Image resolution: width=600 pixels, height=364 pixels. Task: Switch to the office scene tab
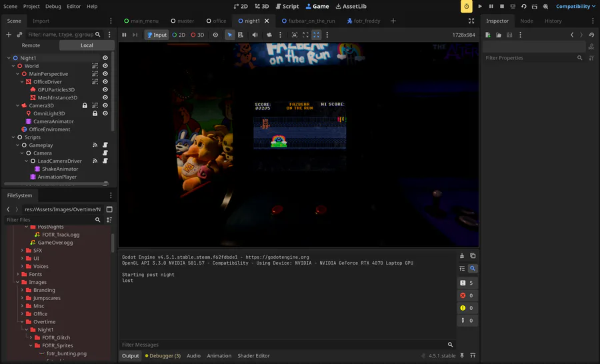click(216, 21)
